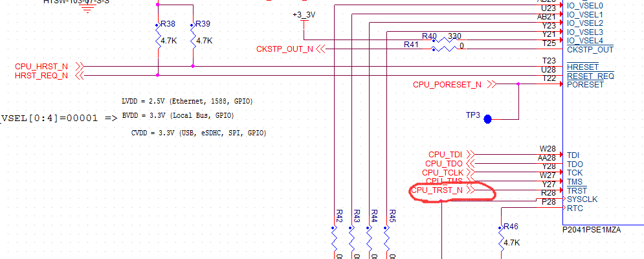The image size is (644, 259).
Task: Select the VSEL[0:4]=00001 note text
Action: click(x=50, y=118)
